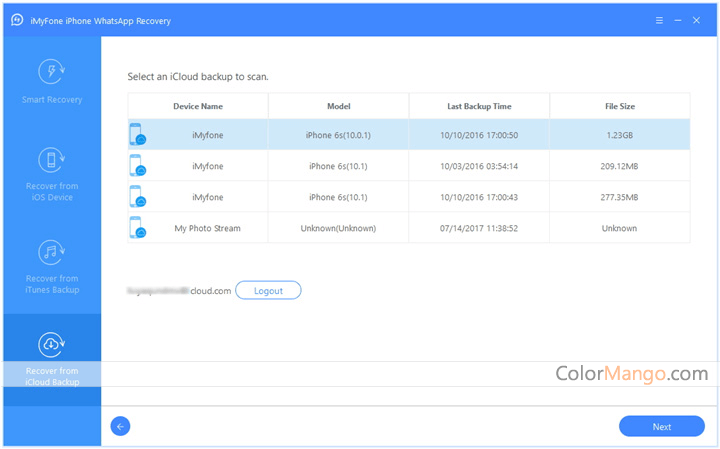Click the Smart Recovery lightning icon

click(x=51, y=72)
